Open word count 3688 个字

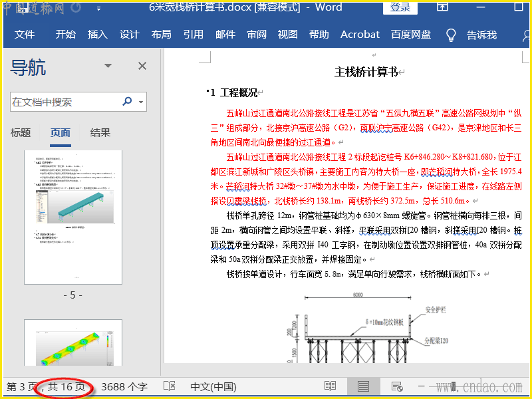tap(124, 386)
